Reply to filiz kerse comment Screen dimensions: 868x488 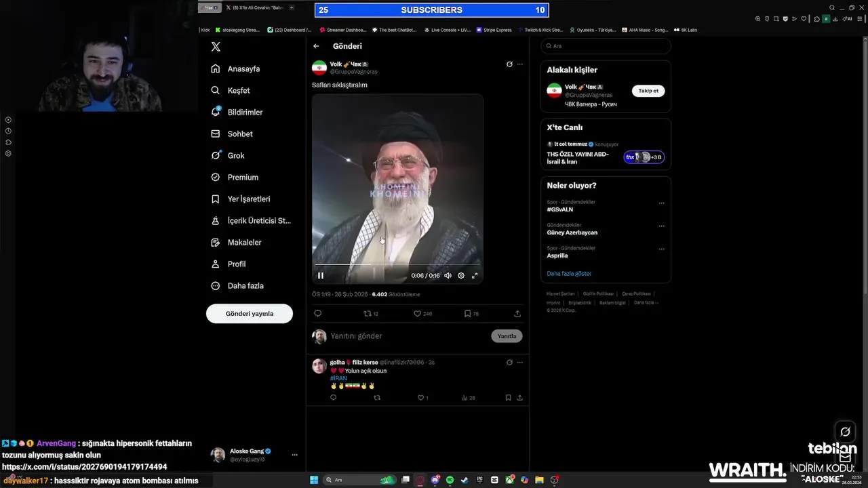[333, 398]
